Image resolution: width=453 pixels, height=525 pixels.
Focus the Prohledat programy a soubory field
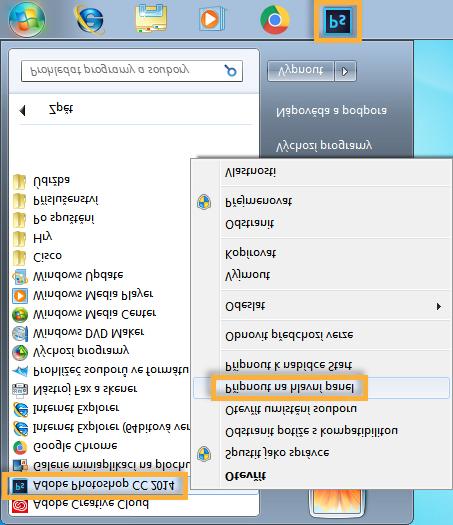[x=132, y=71]
